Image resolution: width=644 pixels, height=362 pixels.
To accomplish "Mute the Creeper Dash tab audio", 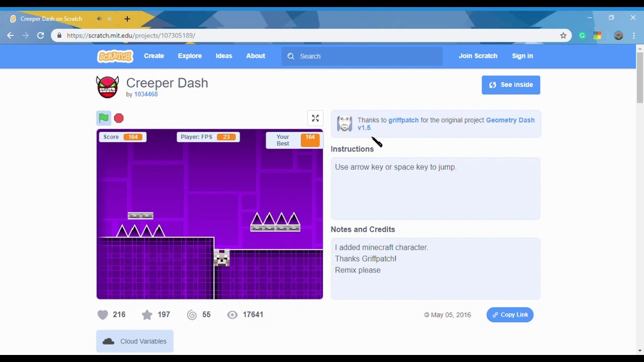I will click(99, 19).
